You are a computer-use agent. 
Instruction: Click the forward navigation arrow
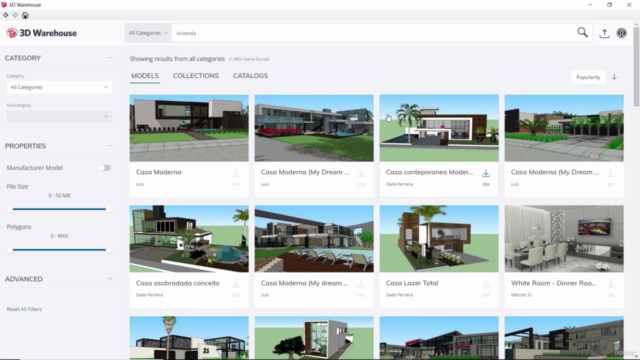pos(15,15)
